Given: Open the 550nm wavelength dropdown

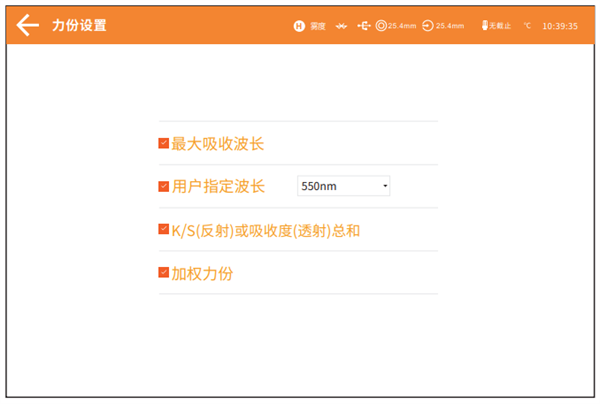Looking at the screenshot, I should 342,186.
